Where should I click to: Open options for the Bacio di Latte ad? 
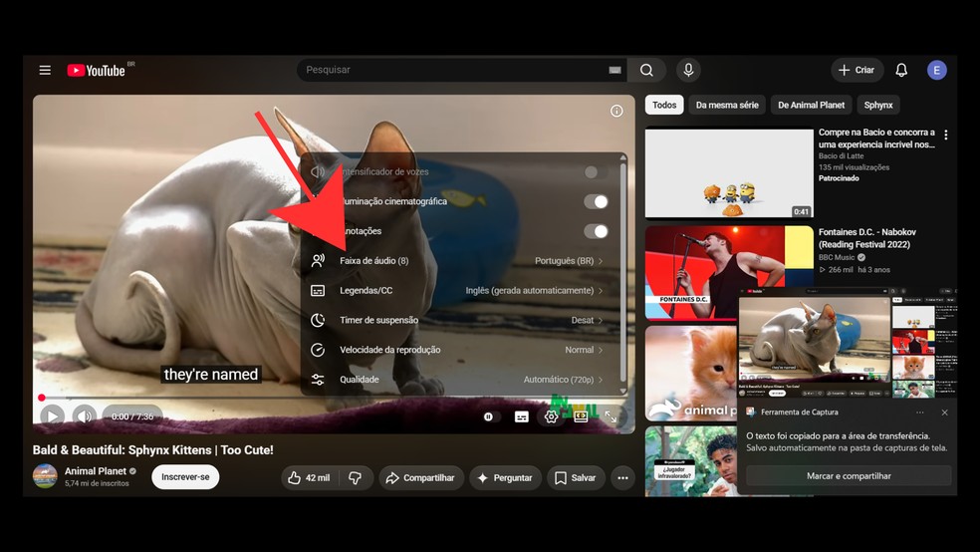(x=945, y=136)
